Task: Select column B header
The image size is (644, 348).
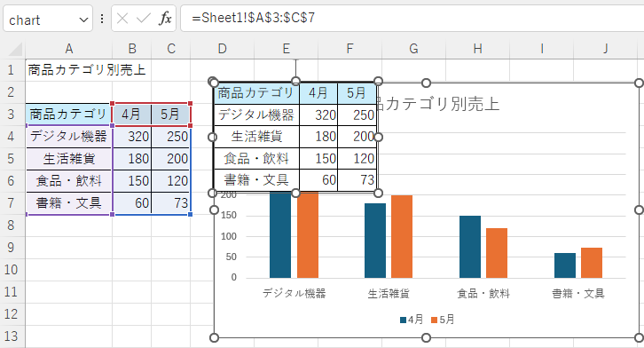Action: click(132, 49)
